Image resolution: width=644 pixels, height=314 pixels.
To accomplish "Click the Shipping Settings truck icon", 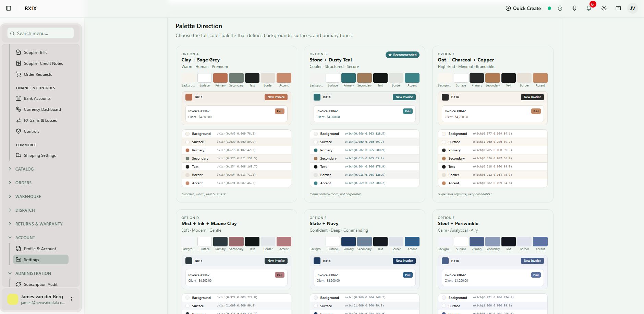I will (x=19, y=155).
